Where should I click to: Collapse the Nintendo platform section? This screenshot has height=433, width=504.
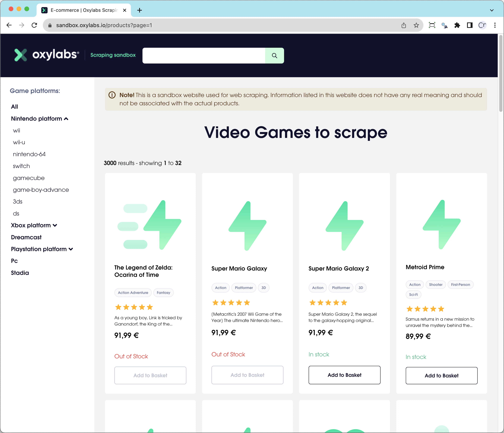[x=40, y=119]
